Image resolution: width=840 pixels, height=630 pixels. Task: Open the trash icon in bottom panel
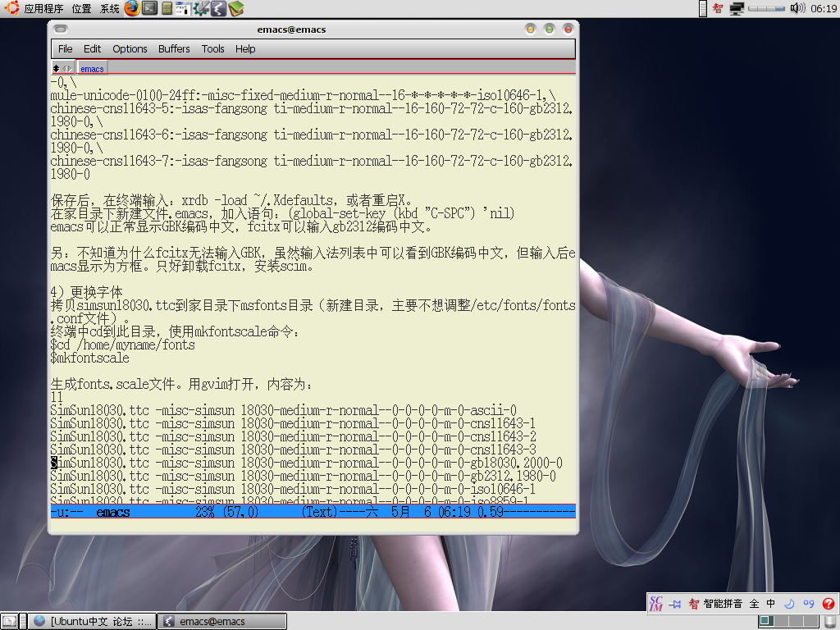coord(830,622)
